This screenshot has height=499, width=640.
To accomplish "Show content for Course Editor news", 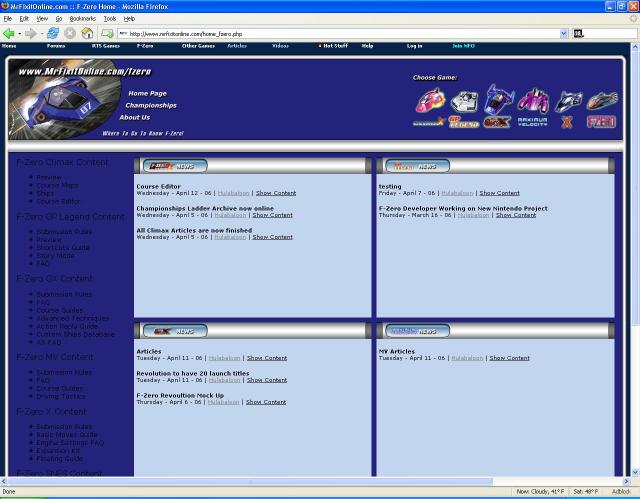I will coord(276,193).
